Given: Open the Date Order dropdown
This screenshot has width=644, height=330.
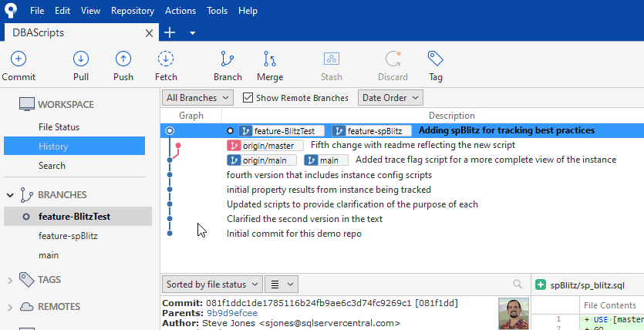Looking at the screenshot, I should point(390,98).
